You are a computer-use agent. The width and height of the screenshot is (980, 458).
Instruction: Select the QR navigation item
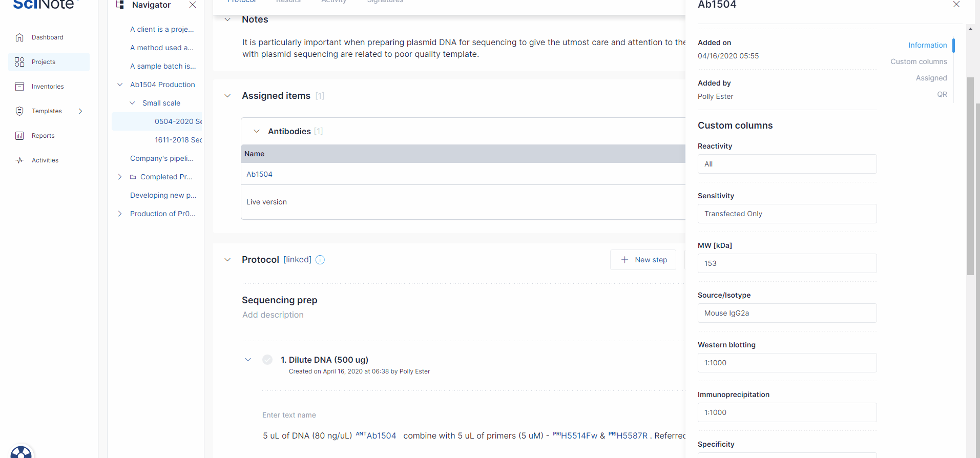coord(942,94)
